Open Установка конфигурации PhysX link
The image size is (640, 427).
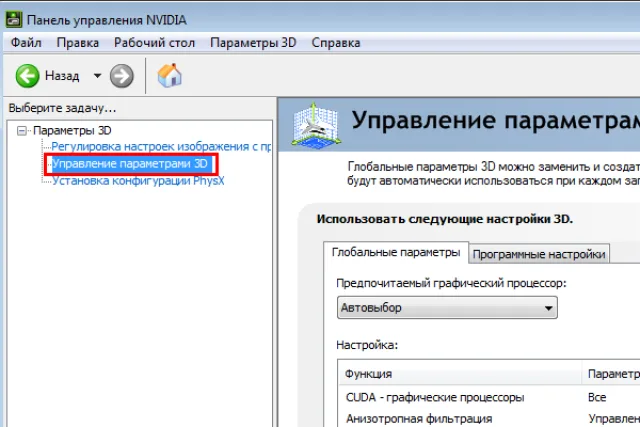coord(138,181)
